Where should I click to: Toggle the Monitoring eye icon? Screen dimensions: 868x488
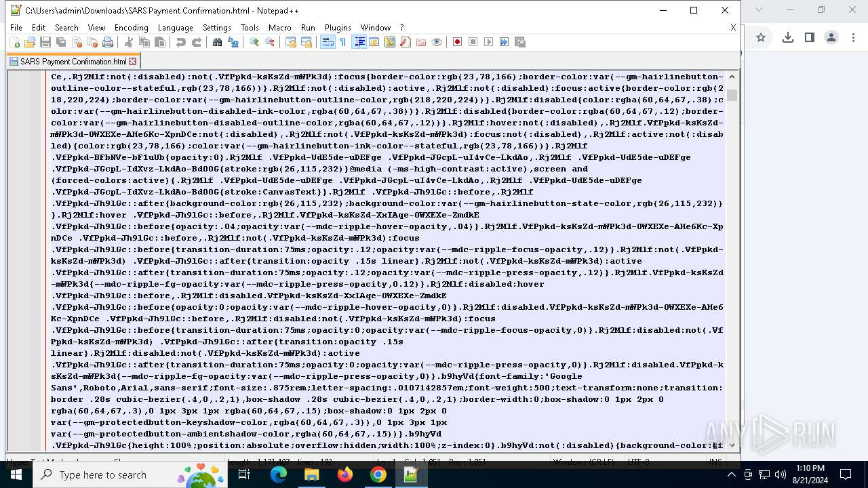pyautogui.click(x=437, y=42)
